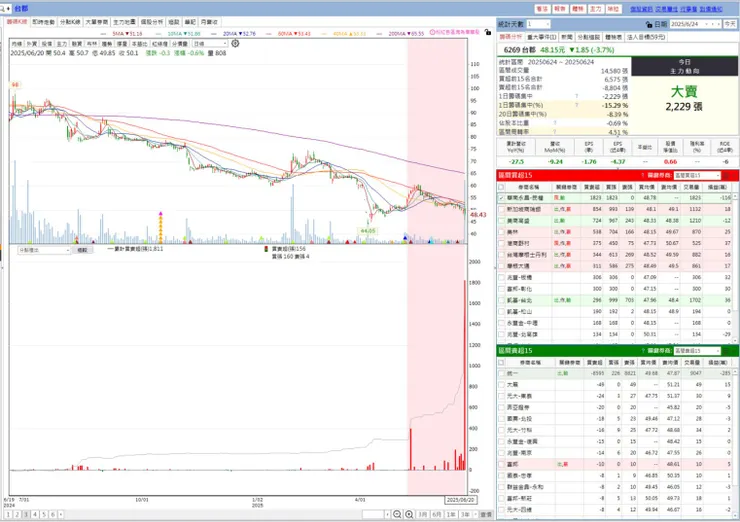Set chart range to 3年
This screenshot has height=522, width=740.
coord(466,514)
